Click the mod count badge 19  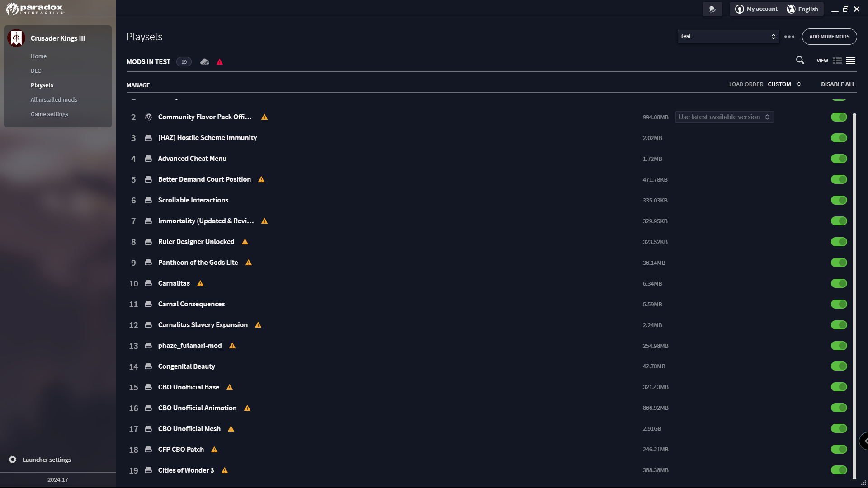184,62
